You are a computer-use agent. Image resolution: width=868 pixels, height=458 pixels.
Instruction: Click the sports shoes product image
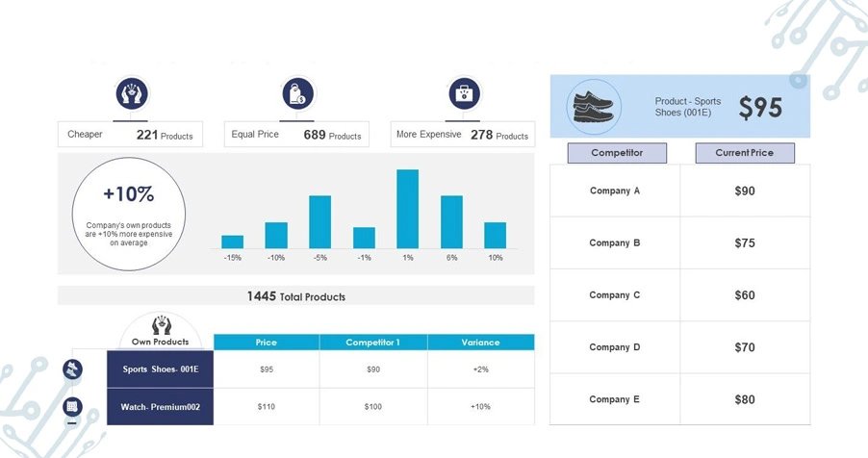(594, 107)
